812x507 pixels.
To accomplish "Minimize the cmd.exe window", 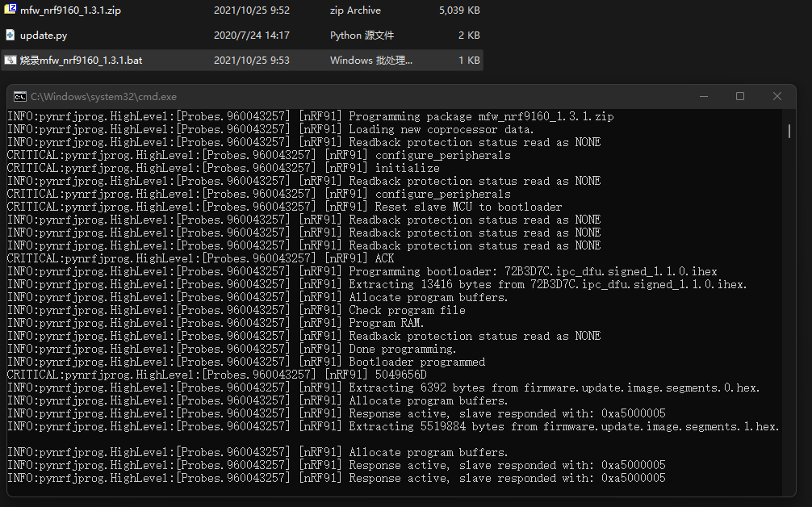I will click(x=703, y=96).
